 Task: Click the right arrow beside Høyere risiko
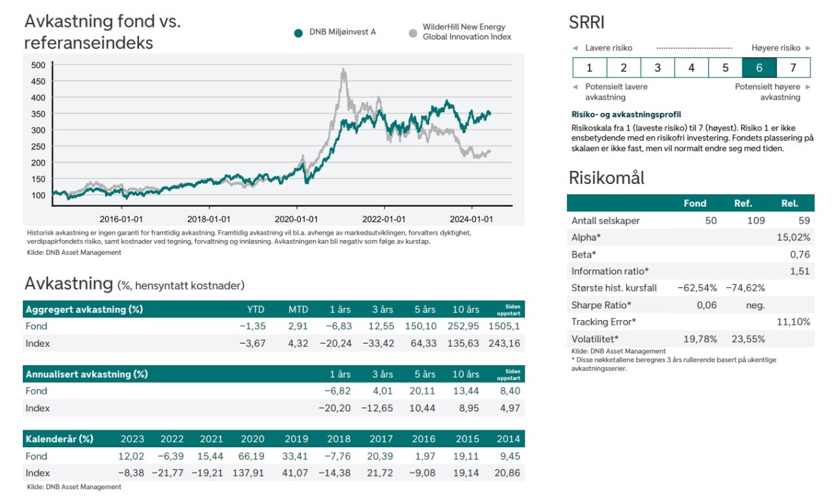pyautogui.click(x=808, y=48)
